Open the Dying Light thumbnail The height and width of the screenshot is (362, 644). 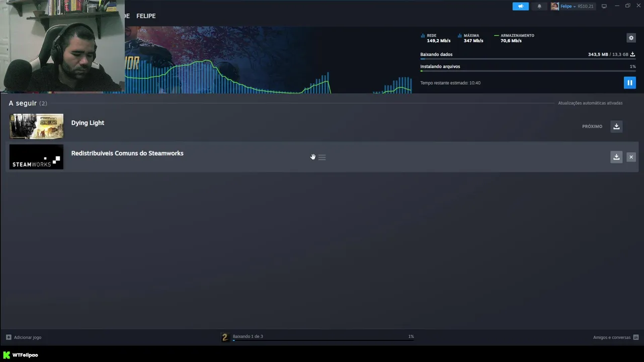[36, 126]
